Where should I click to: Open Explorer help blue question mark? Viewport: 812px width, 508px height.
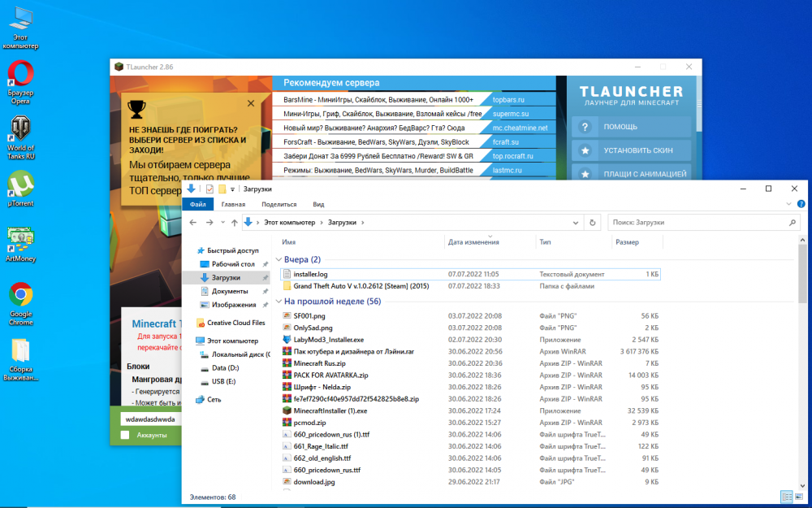pyautogui.click(x=801, y=204)
